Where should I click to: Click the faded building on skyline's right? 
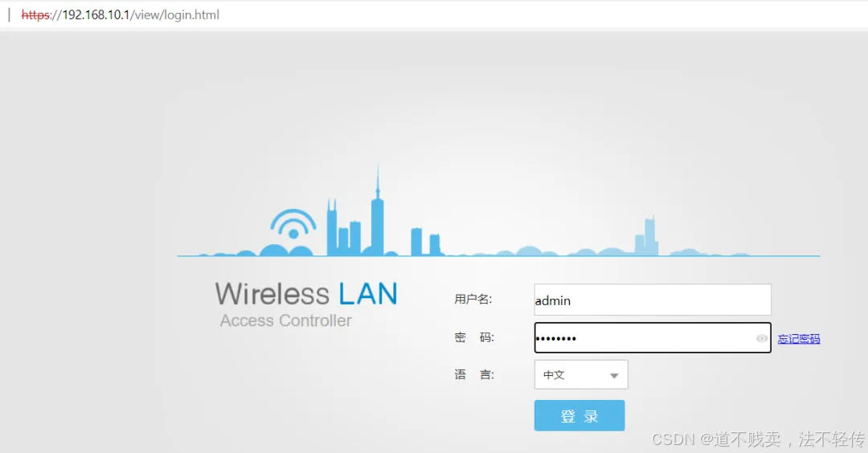point(646,236)
